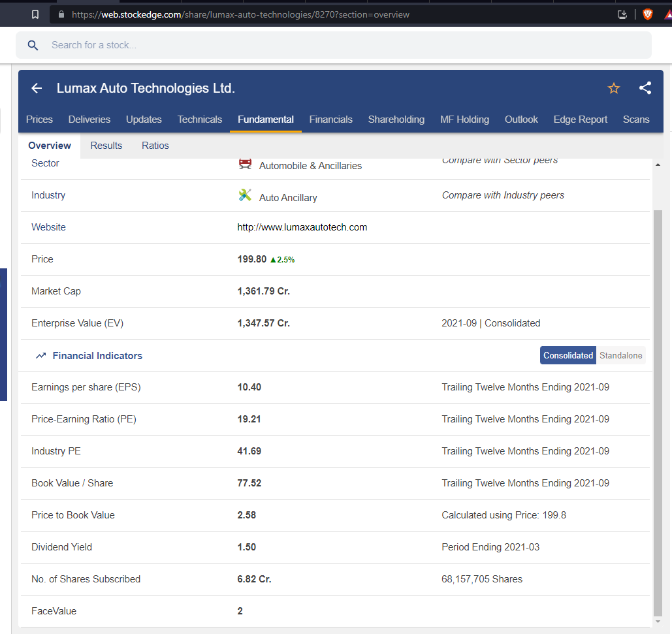Click the Financial Indicators trend icon
The width and height of the screenshot is (672, 634).
coord(40,356)
